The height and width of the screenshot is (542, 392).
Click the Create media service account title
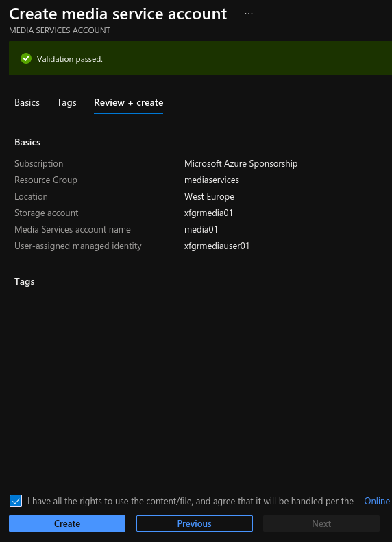[118, 14]
